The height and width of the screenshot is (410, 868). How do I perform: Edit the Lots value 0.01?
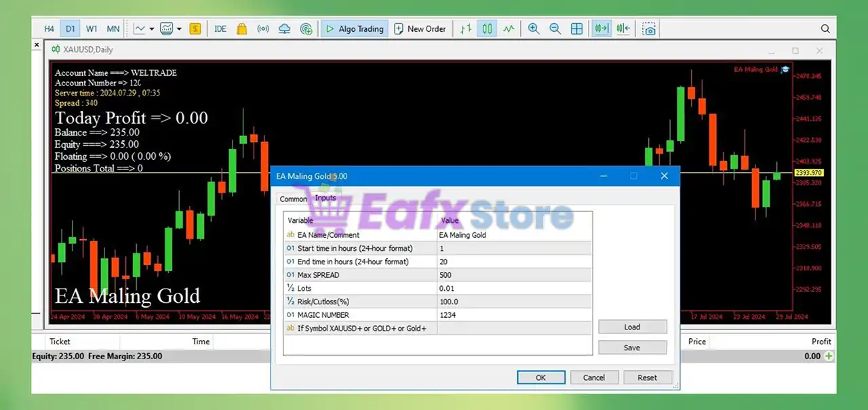[514, 289]
